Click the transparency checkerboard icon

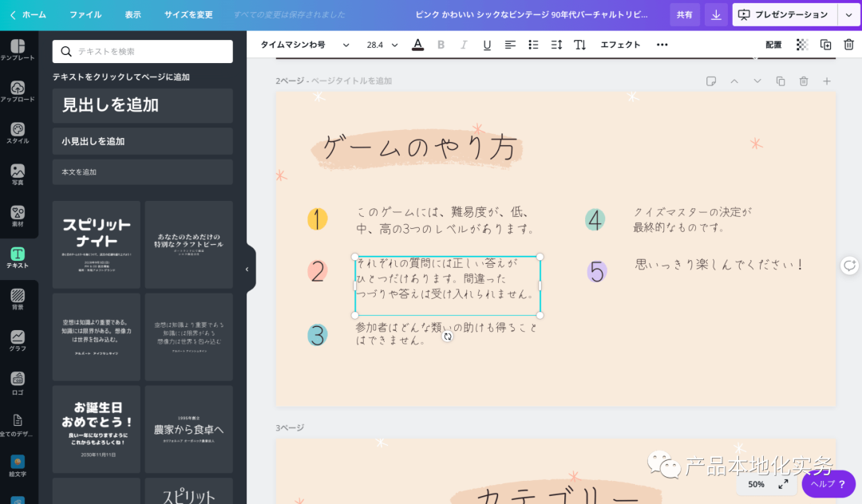802,45
